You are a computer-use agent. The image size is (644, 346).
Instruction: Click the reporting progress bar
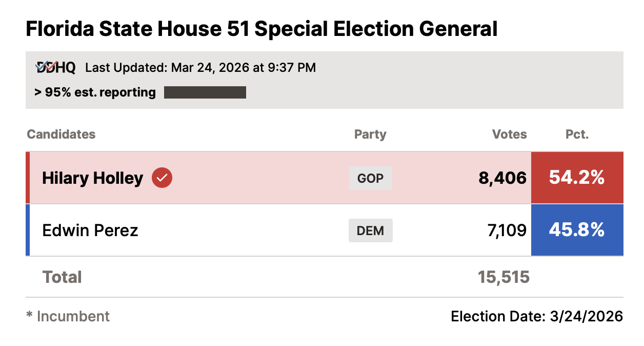pyautogui.click(x=205, y=92)
